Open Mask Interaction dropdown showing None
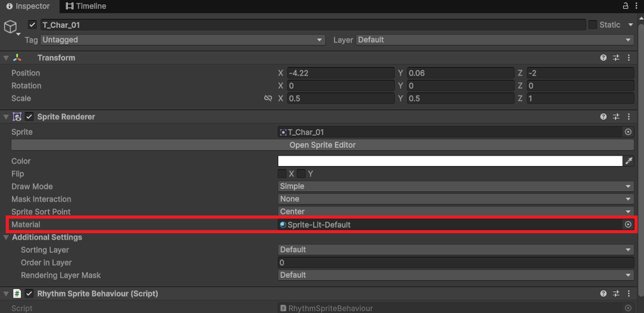Viewport: 644px width, 313px height. tap(456, 199)
